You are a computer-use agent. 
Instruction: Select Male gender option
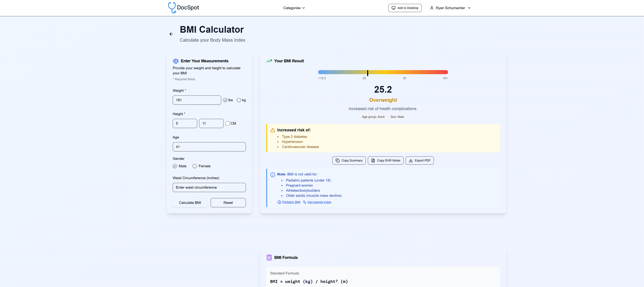point(175,166)
